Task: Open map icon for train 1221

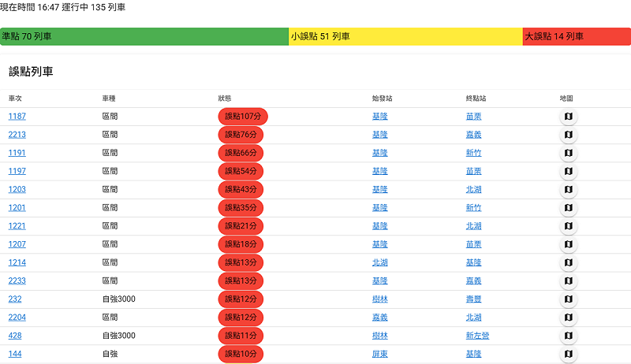Action: point(568,226)
